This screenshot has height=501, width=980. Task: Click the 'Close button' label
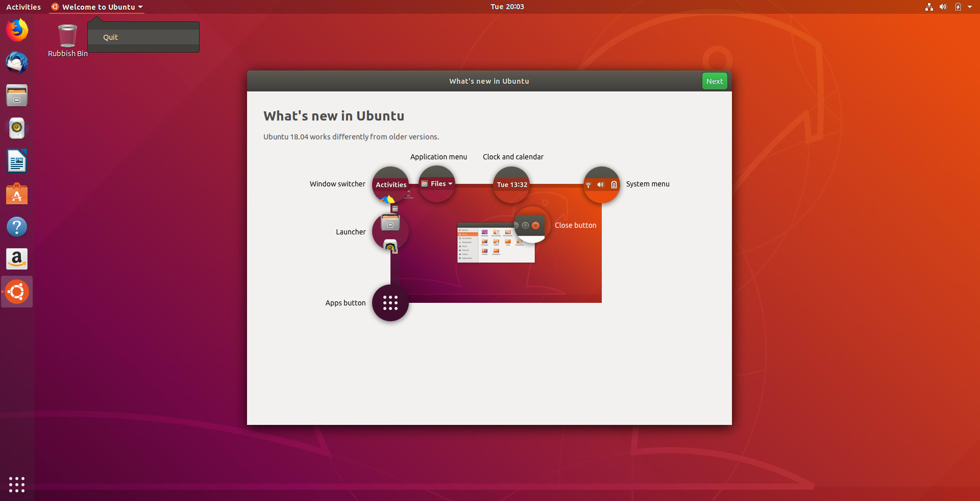(575, 225)
